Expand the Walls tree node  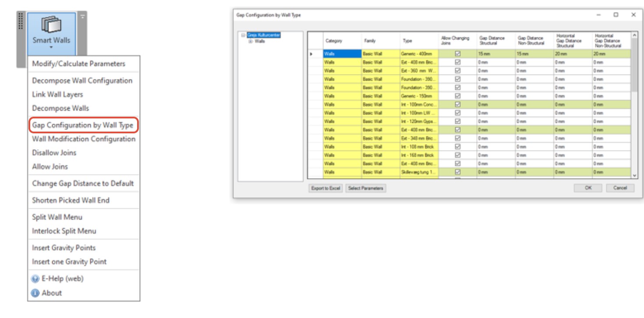(251, 41)
